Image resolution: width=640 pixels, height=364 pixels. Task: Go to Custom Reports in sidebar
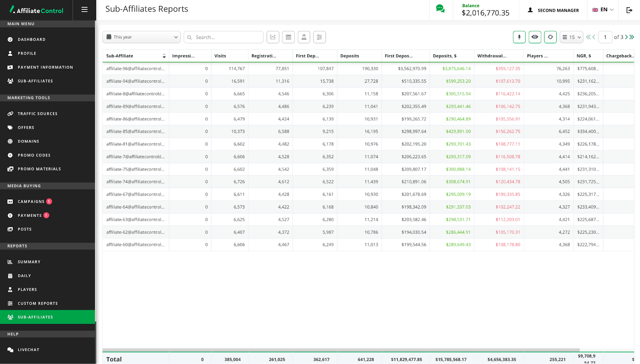pyautogui.click(x=38, y=303)
